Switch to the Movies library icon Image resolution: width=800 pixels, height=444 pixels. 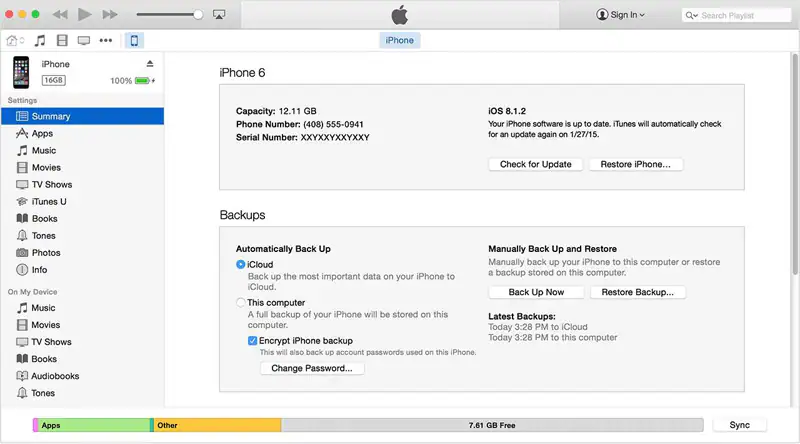click(62, 40)
